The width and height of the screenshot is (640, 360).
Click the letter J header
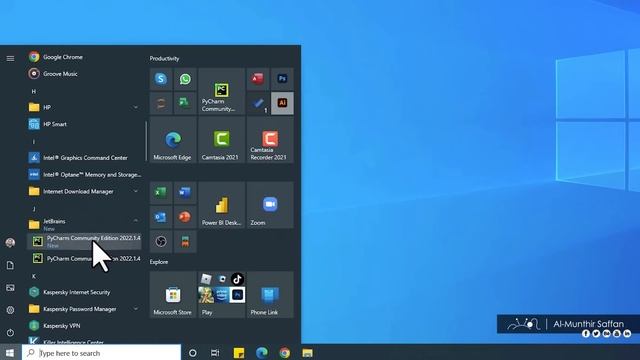pos(34,209)
